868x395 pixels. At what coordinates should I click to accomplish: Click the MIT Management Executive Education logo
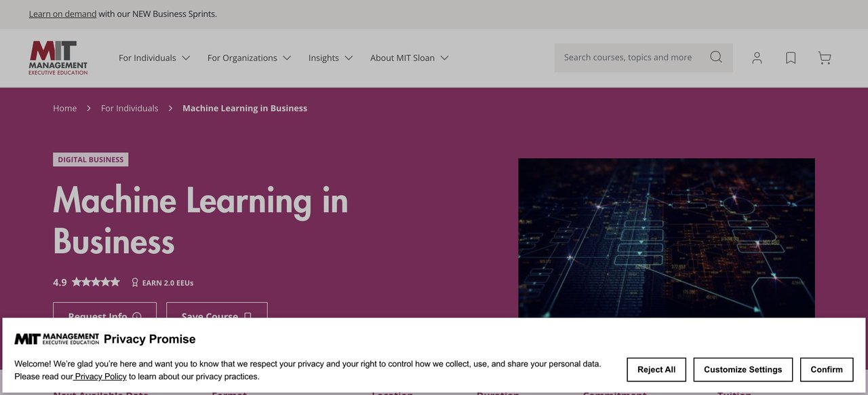(58, 58)
